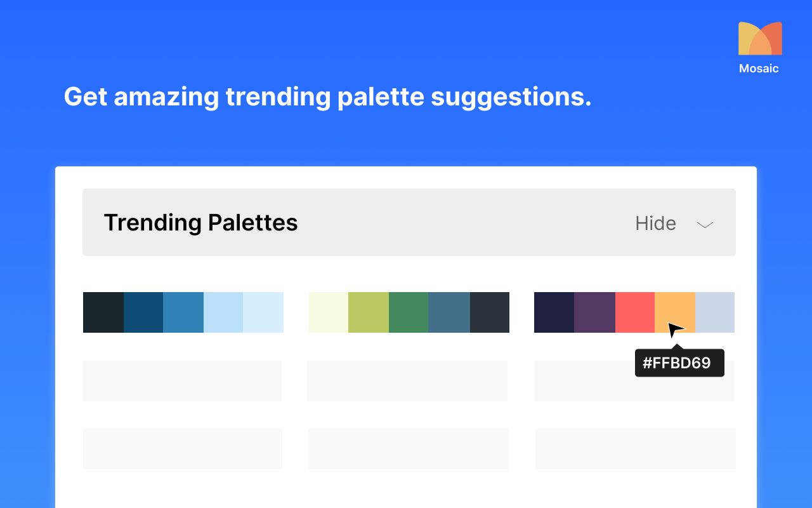This screenshot has height=508, width=812.
Task: Click the Mosaic logo icon
Action: coord(760,39)
